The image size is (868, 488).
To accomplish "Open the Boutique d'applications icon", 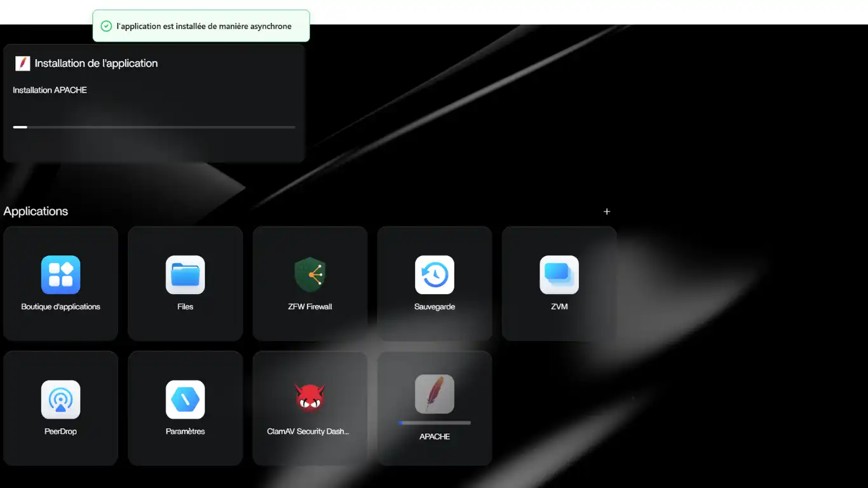I will (x=60, y=274).
